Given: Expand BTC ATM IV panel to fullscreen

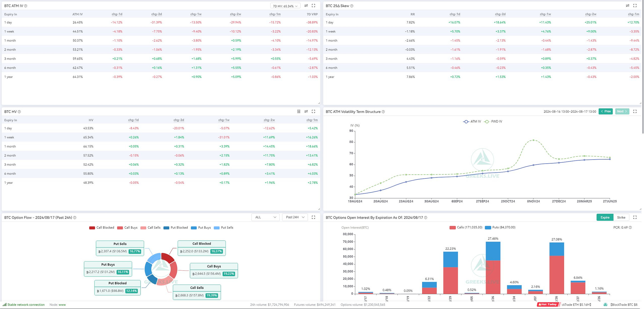Looking at the screenshot, I should (x=313, y=6).
